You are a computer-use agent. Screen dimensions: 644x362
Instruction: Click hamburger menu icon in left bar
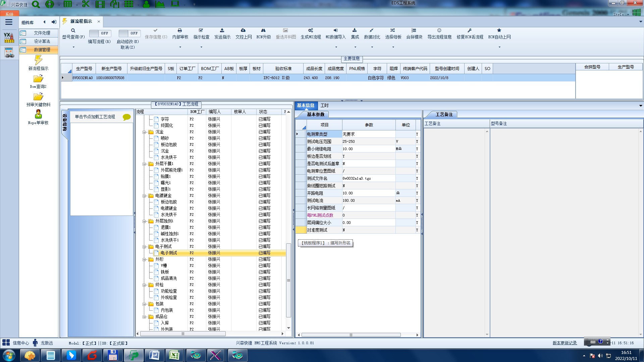click(x=9, y=22)
